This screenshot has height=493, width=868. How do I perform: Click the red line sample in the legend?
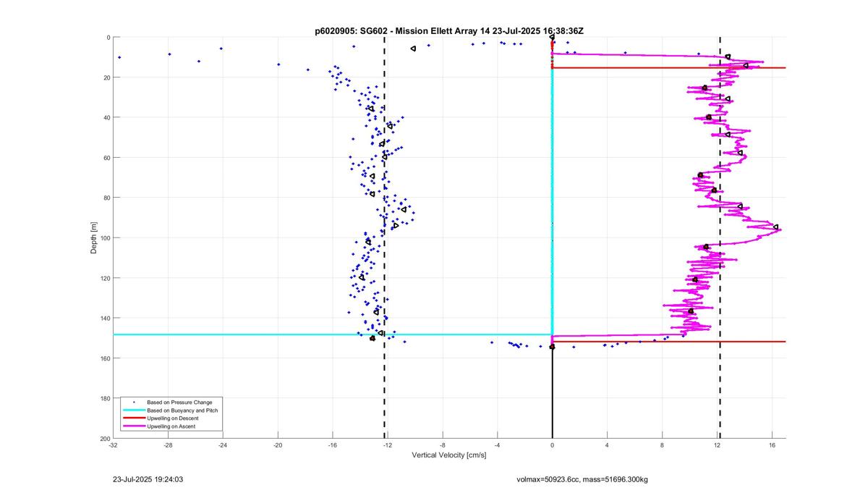(134, 418)
